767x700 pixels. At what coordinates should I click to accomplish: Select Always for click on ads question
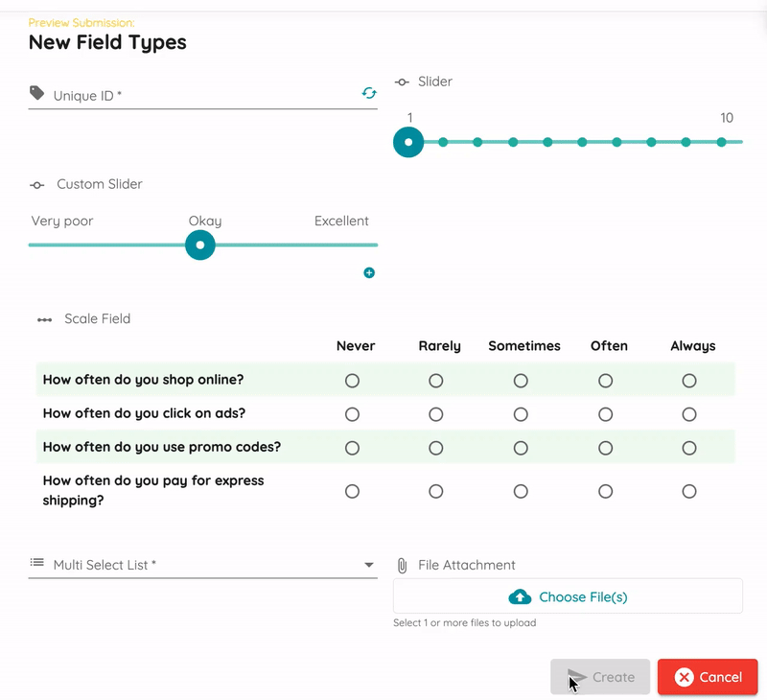coord(689,414)
